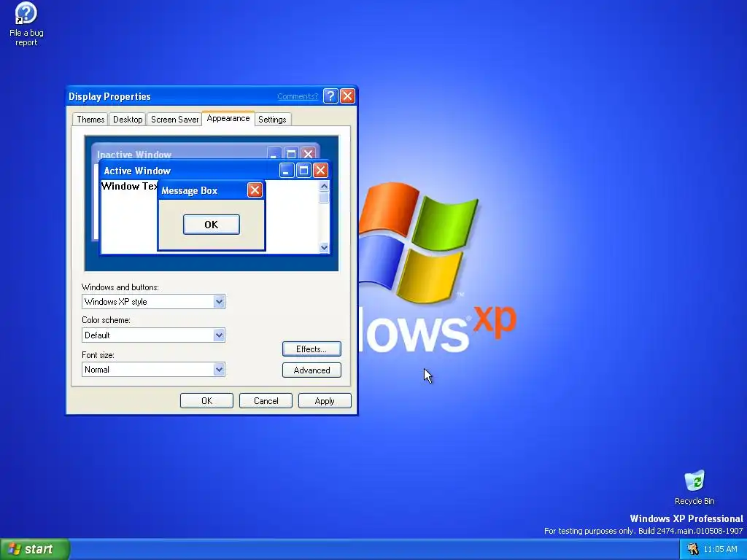Click the Start button on the taskbar
Viewport: 747px width, 560px height.
35,549
